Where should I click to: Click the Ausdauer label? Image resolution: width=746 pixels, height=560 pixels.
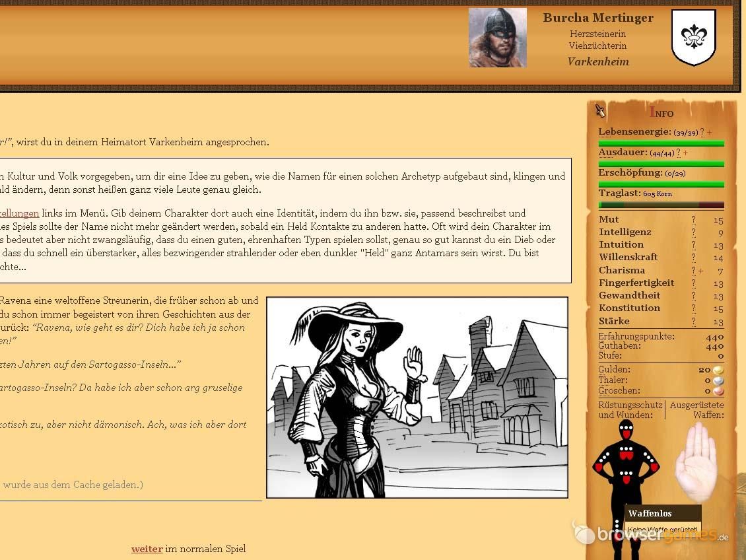point(623,153)
